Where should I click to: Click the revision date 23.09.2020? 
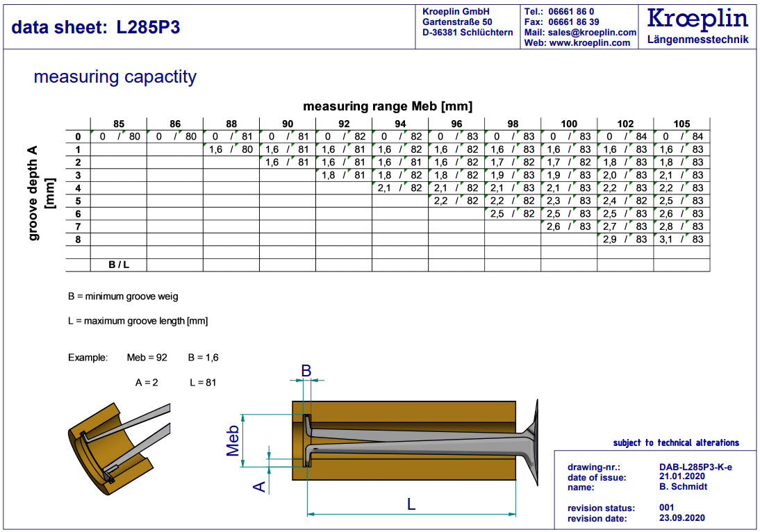pyautogui.click(x=681, y=518)
